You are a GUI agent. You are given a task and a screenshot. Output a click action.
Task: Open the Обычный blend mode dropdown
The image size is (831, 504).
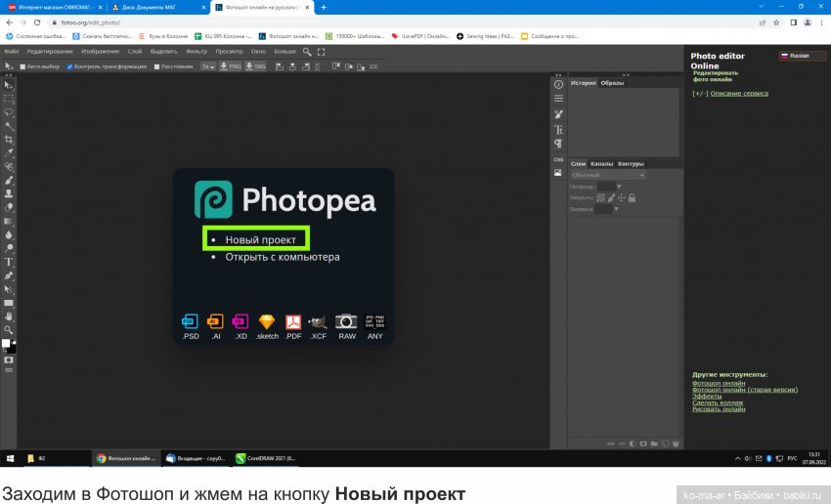tap(608, 175)
